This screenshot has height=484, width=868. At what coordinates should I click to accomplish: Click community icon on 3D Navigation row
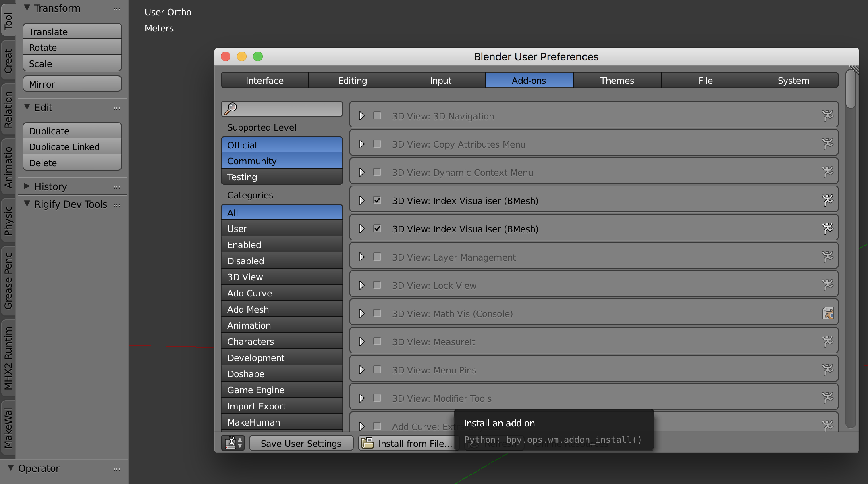click(827, 116)
